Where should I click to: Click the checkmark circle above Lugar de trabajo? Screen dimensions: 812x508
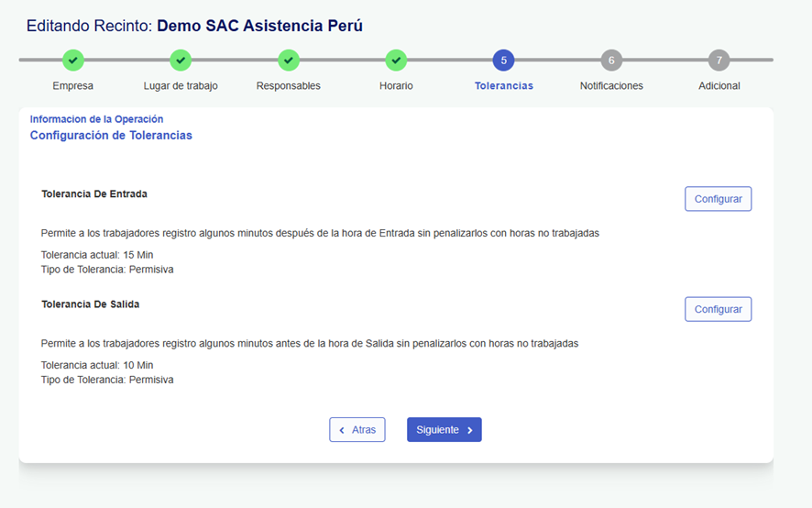coord(181,61)
